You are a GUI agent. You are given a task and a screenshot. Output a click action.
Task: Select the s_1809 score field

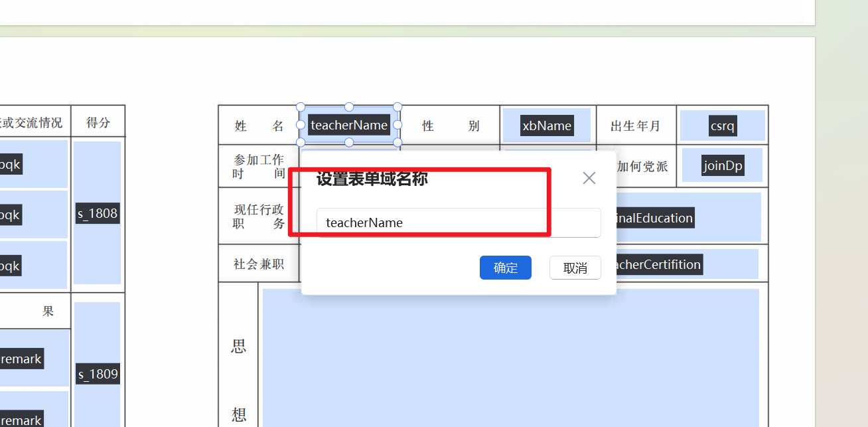(x=97, y=374)
